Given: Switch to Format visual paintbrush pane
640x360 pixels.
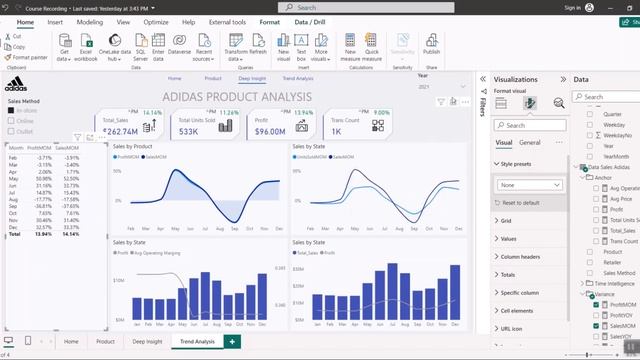Looking at the screenshot, I should tap(530, 103).
